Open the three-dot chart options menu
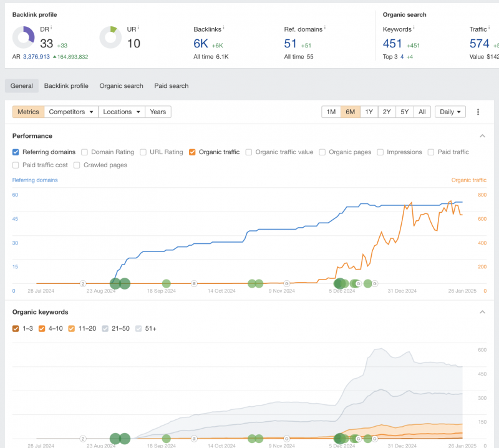The height and width of the screenshot is (448, 499). pos(478,112)
